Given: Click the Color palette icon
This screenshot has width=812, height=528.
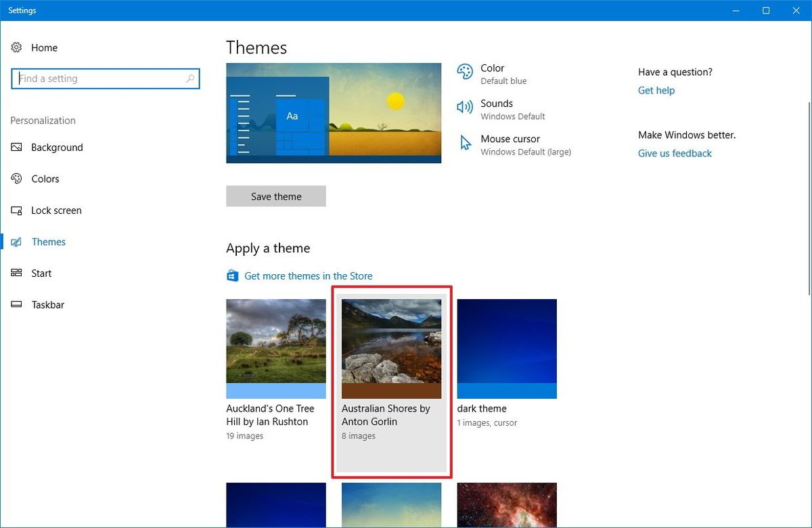Looking at the screenshot, I should (464, 71).
